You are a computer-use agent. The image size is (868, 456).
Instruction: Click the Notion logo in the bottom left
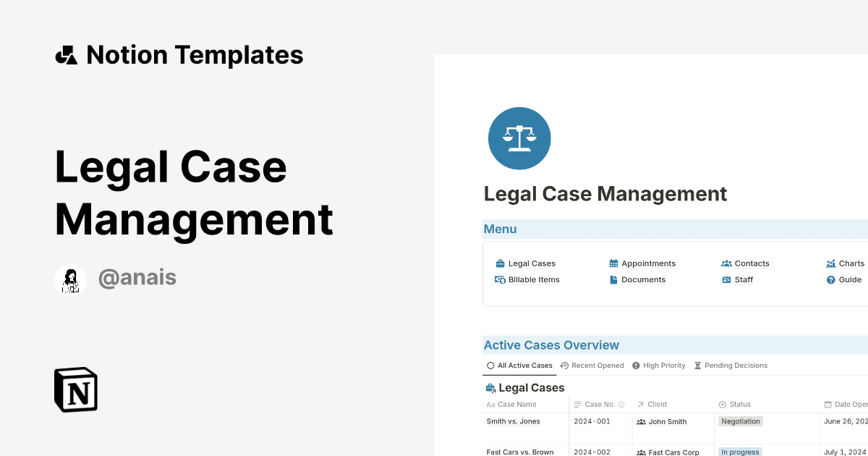75,389
